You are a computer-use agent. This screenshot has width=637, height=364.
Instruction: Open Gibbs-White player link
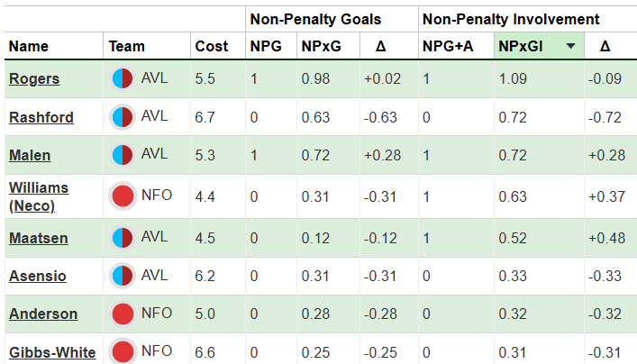52,352
